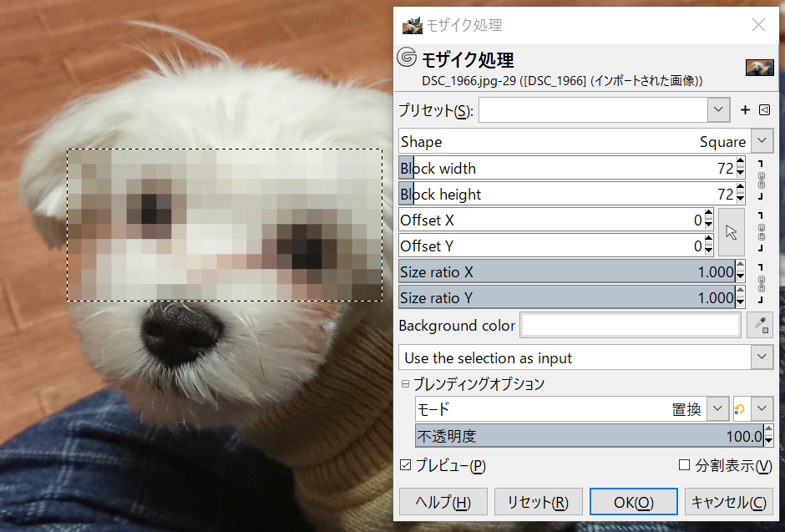Pick background color with the eyedropper icon
This screenshot has width=785, height=532.
click(760, 326)
